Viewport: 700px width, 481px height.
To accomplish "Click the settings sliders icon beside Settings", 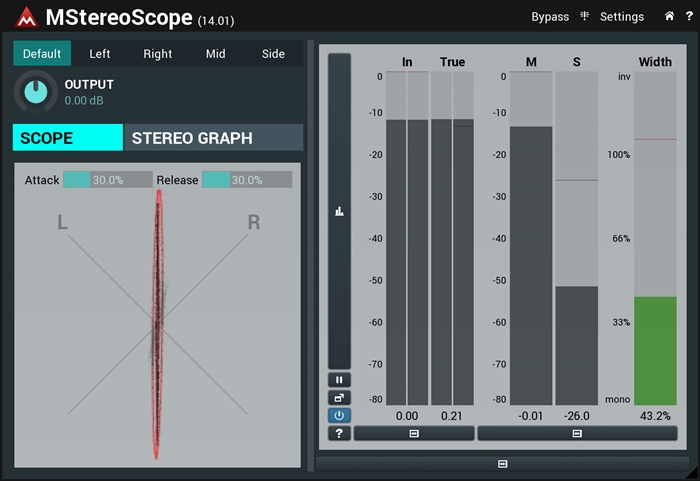I will click(x=584, y=17).
